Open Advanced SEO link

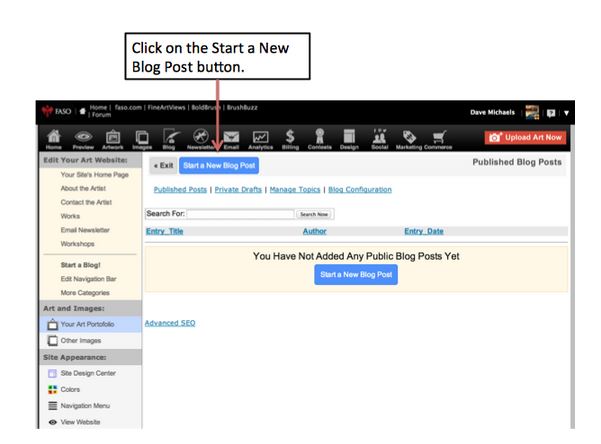pos(170,323)
